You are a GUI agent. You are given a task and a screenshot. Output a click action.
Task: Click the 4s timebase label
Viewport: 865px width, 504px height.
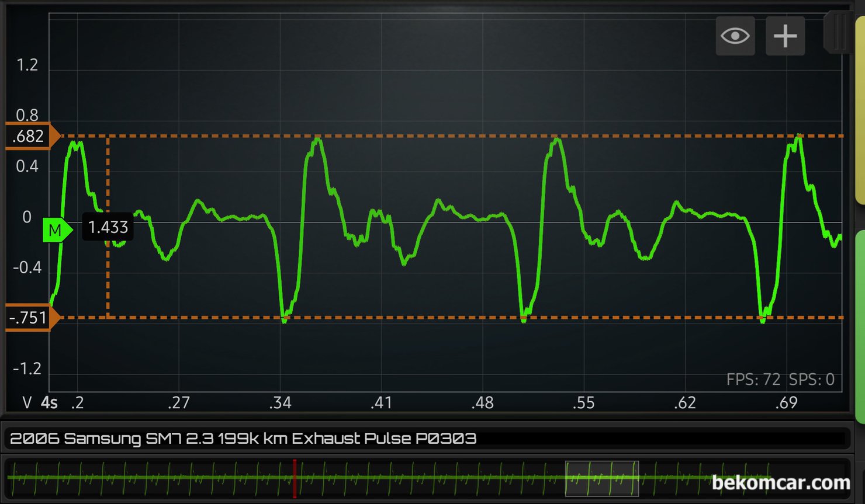click(49, 402)
